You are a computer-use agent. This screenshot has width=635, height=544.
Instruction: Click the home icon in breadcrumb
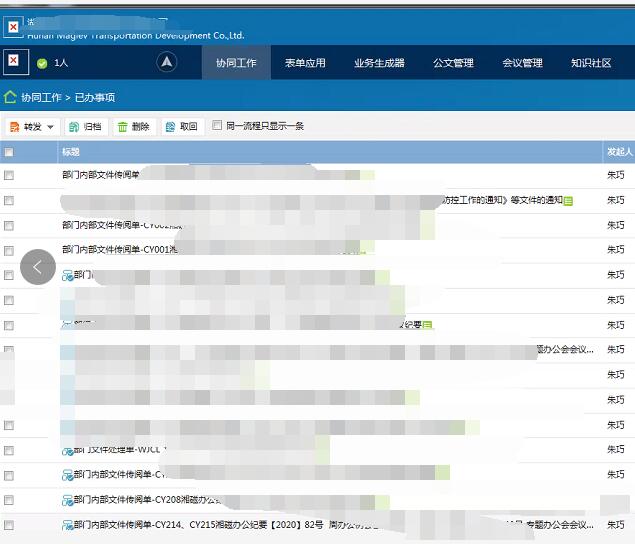(x=10, y=97)
